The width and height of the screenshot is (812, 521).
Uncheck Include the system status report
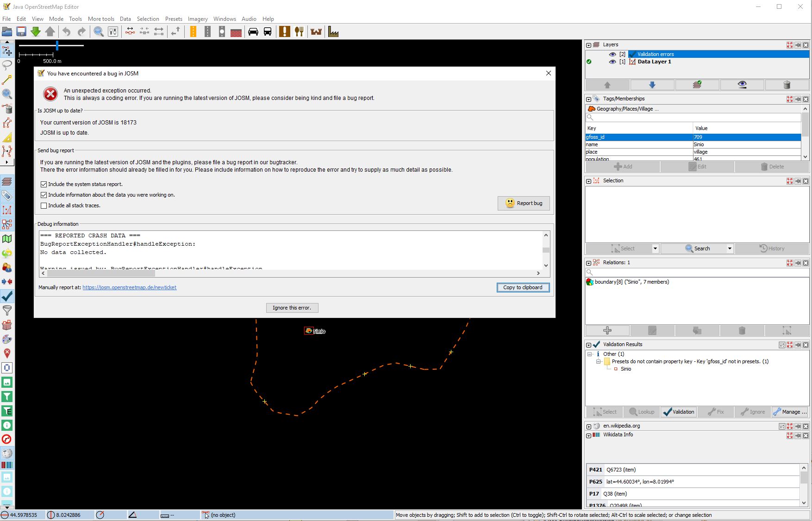(x=44, y=184)
